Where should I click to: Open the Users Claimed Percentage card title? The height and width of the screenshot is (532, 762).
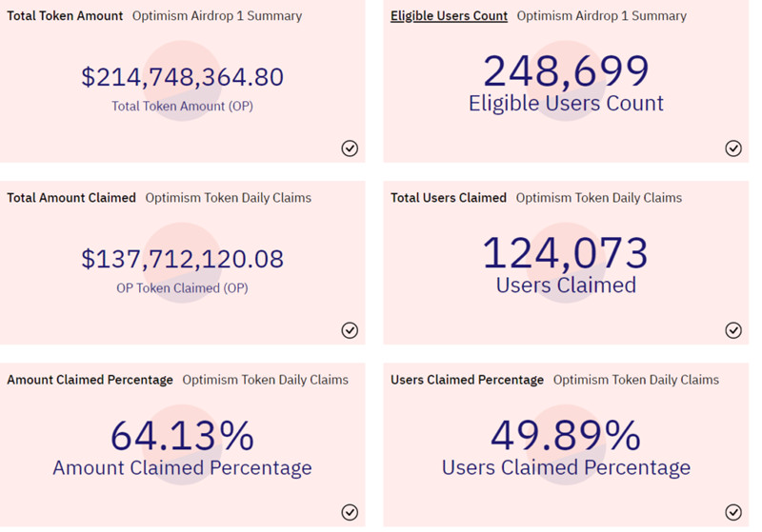point(467,380)
